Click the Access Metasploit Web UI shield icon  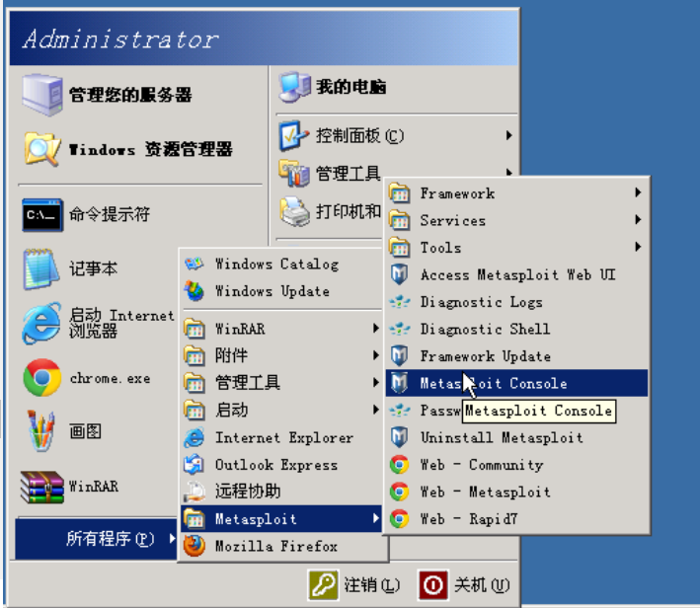click(400, 274)
